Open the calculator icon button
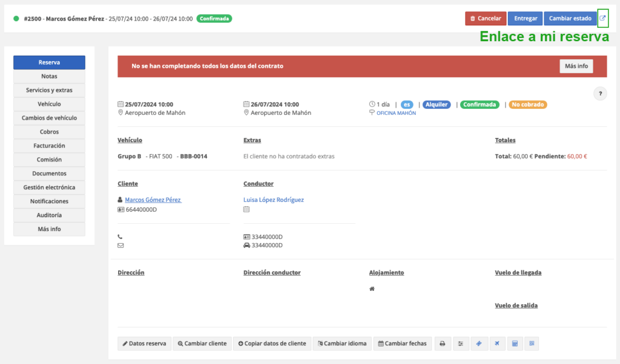 click(515, 343)
